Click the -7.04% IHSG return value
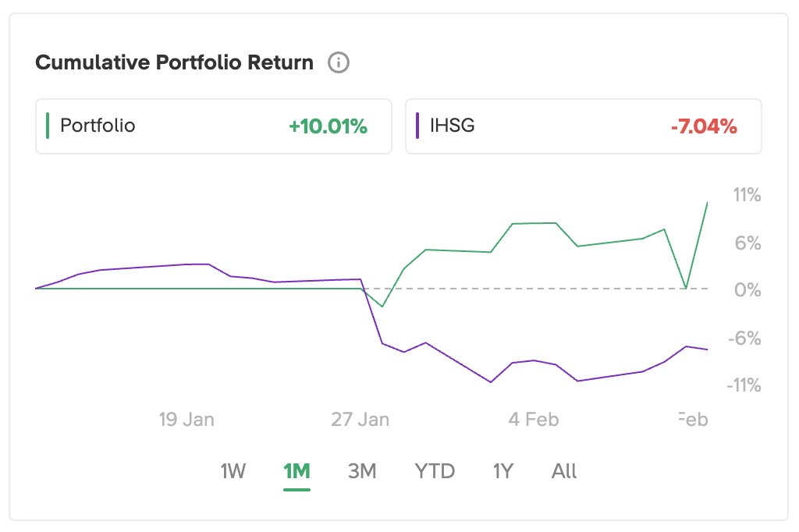The image size is (799, 532). pyautogui.click(x=704, y=126)
